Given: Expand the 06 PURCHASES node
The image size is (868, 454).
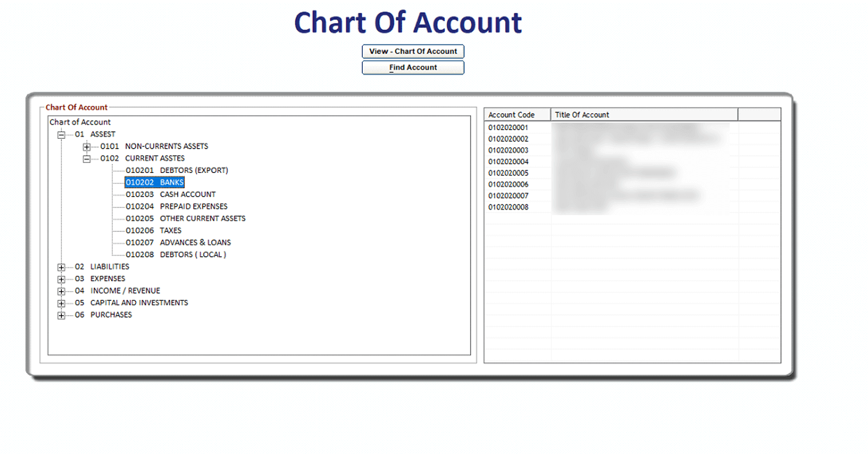Looking at the screenshot, I should 61,315.
